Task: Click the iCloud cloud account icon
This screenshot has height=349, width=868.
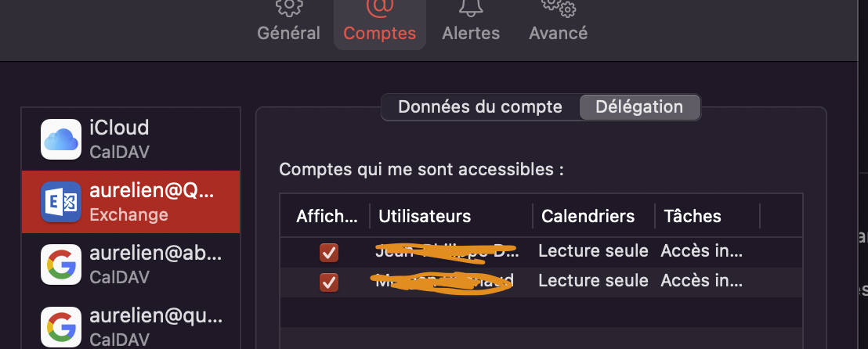Action: coord(61,139)
